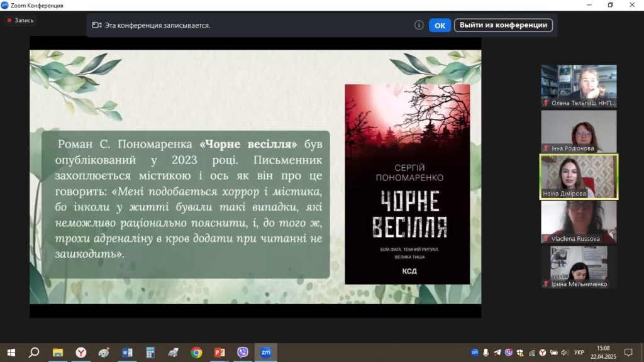This screenshot has height=362, width=644.
Task: Open Windows Security tray icon
Action: 520,353
